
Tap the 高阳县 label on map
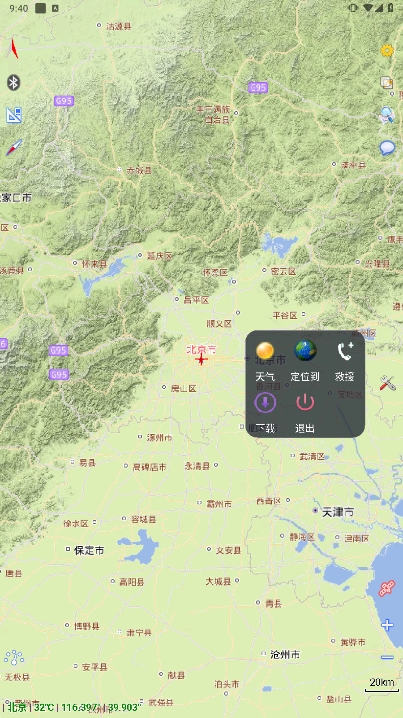pos(131,582)
